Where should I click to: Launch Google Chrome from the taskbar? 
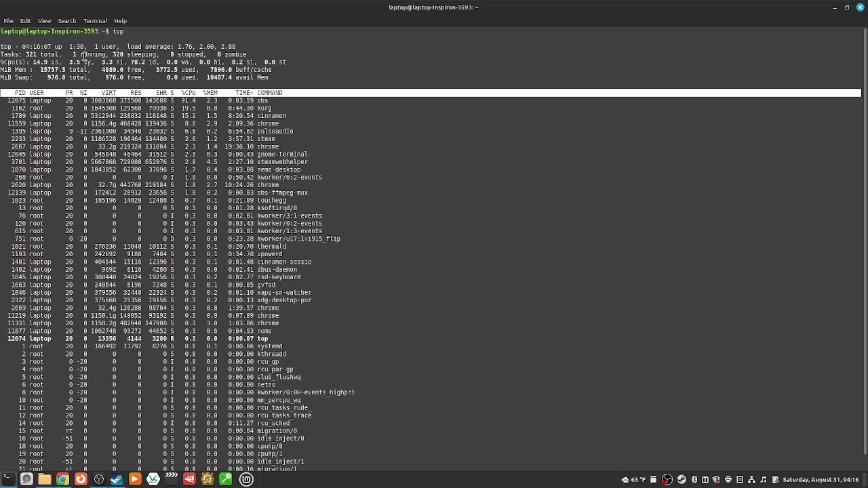(x=62, y=479)
